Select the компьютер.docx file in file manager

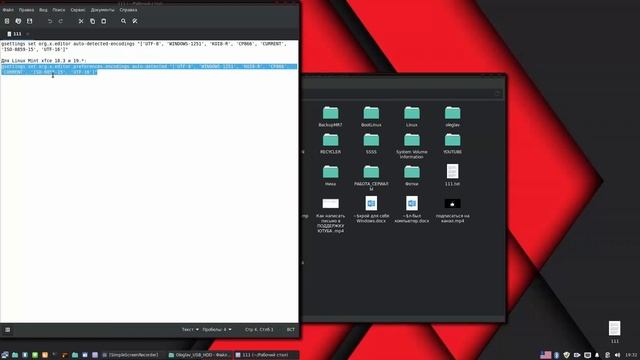pyautogui.click(x=412, y=210)
